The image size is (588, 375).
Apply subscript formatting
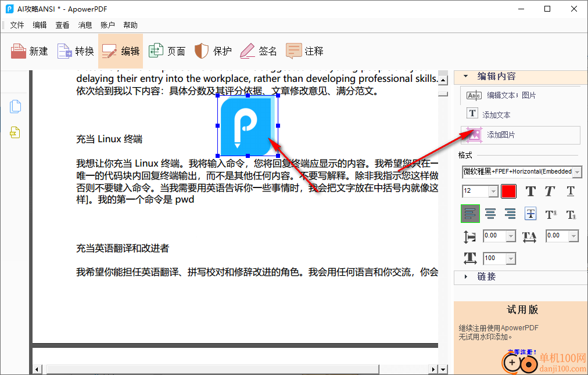click(571, 214)
